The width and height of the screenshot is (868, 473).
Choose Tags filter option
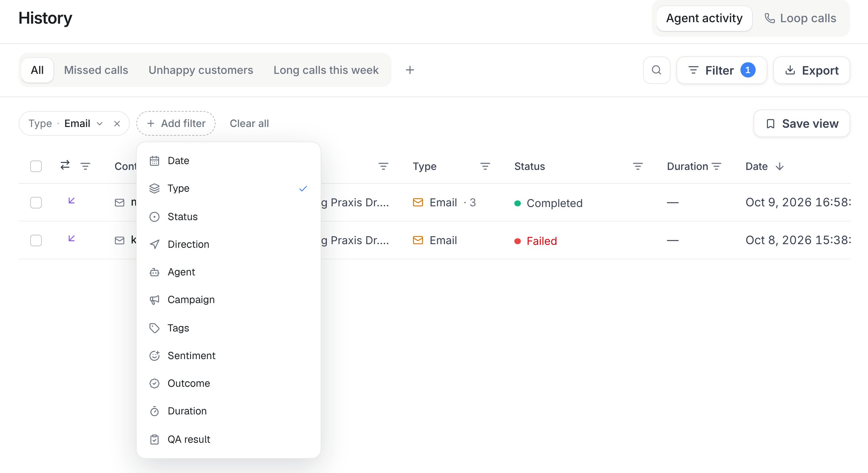coord(229,328)
